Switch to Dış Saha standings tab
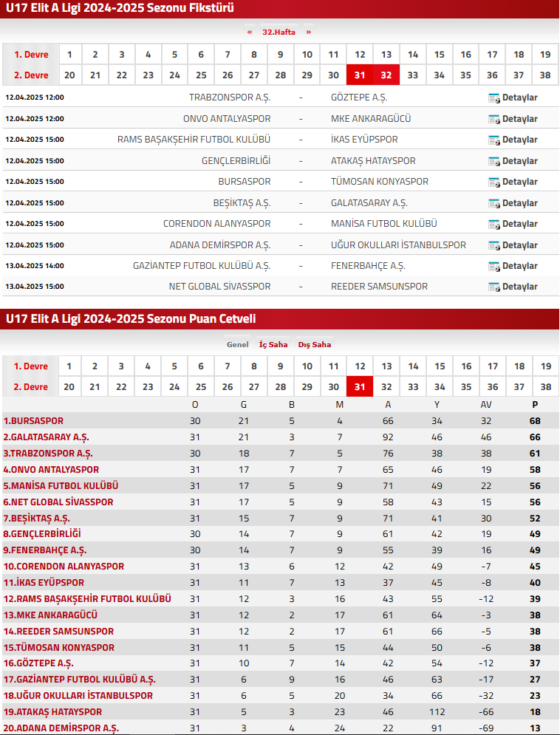The image size is (560, 735). [x=314, y=344]
